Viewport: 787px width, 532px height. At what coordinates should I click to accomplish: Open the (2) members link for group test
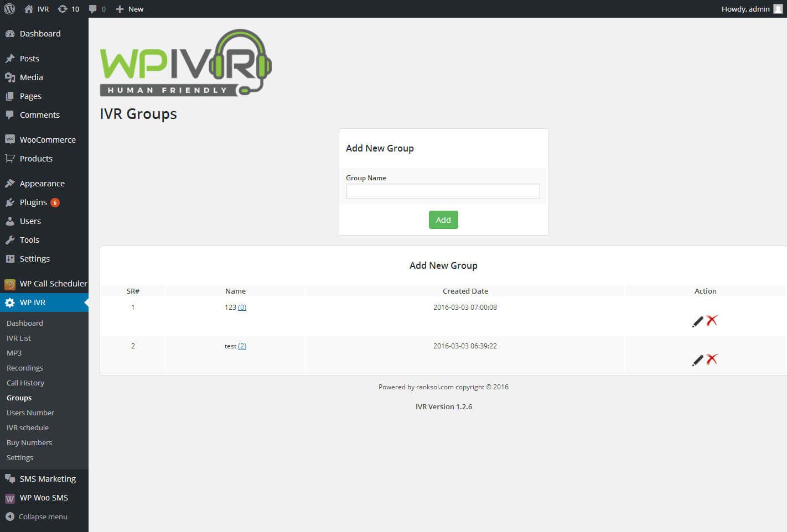tap(242, 346)
